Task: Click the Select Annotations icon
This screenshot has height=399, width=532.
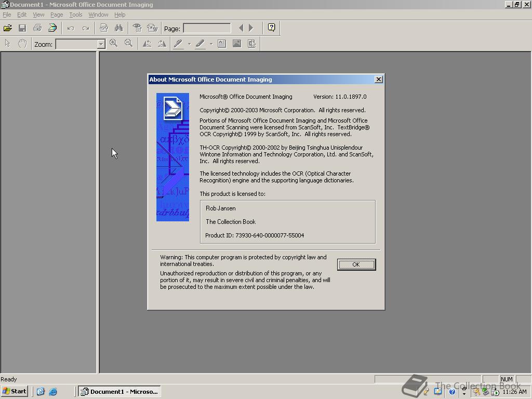Action: tap(252, 44)
